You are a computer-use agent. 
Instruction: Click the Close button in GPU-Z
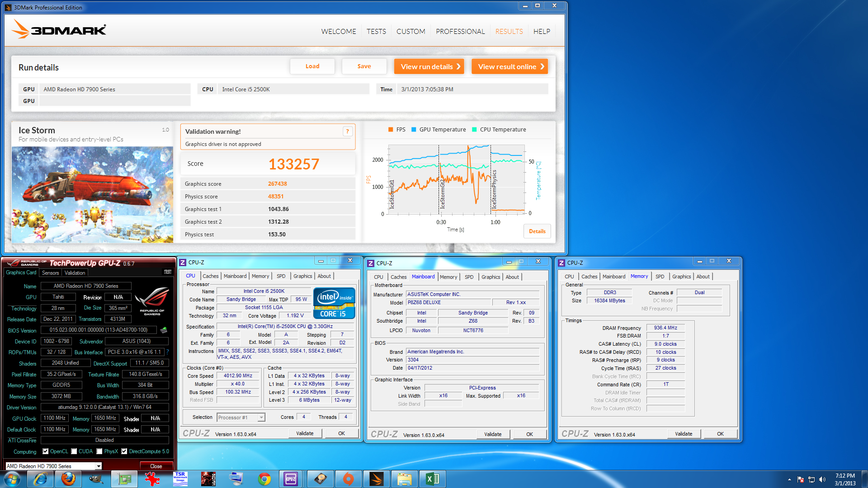156,466
